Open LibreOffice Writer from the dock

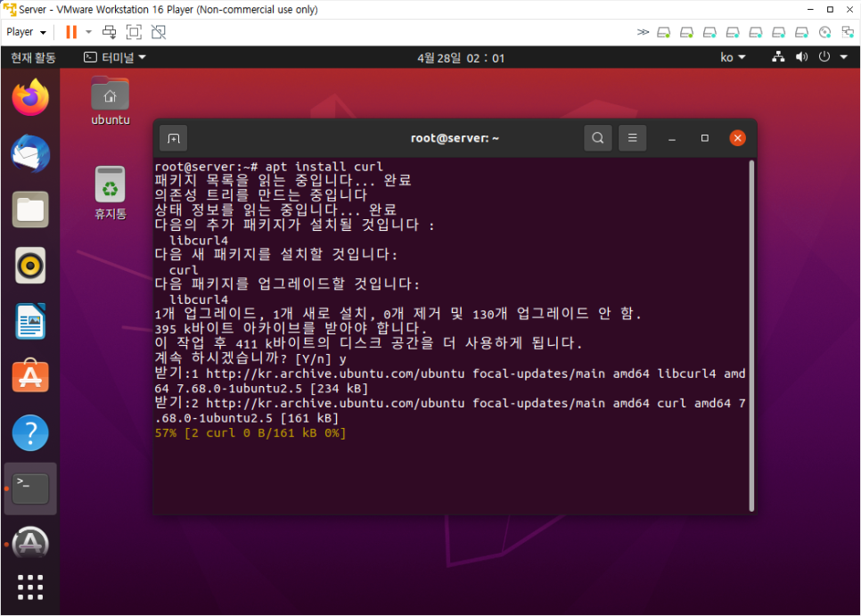pos(30,321)
